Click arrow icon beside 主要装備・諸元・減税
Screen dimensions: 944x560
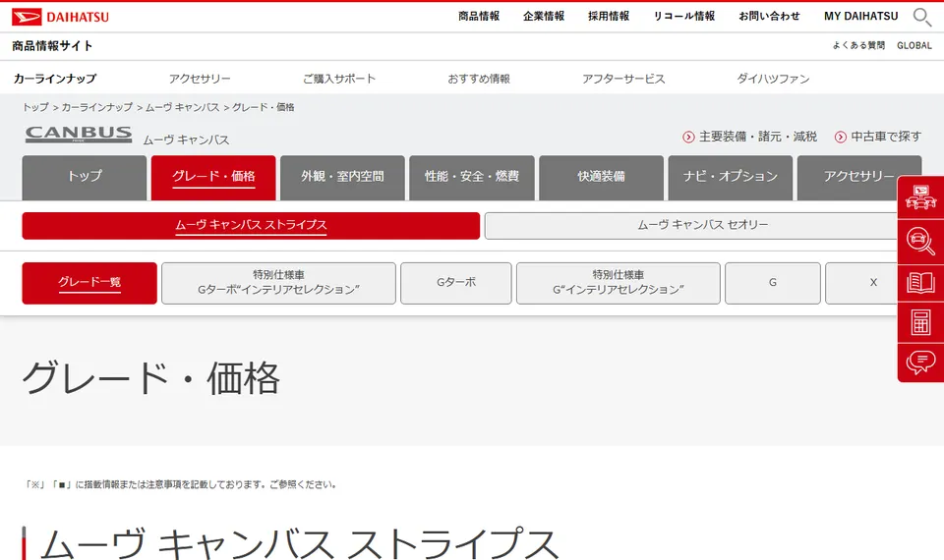point(688,138)
